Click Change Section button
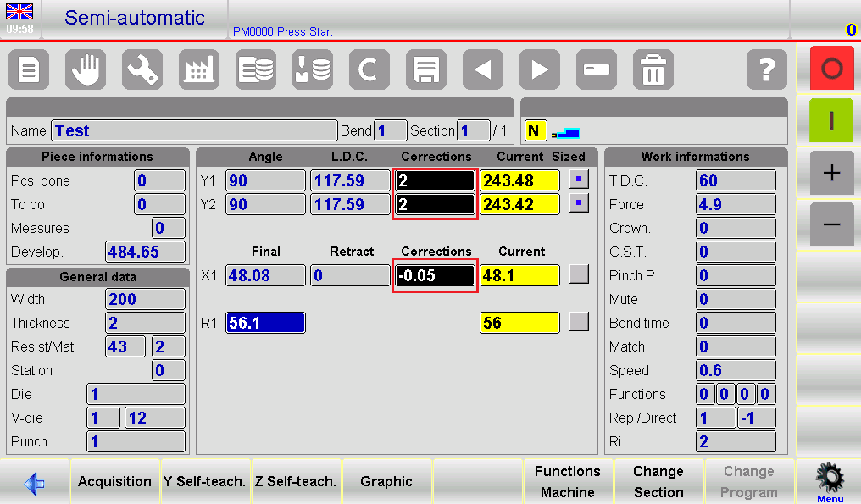861x504 pixels. coord(658,481)
